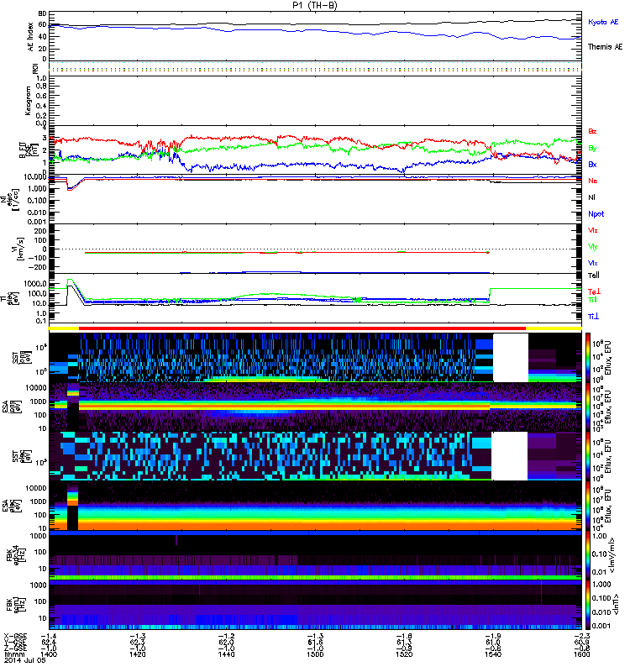This screenshot has height=672, width=630.
Task: Click the 80 tick on AE Index axis
Action: point(43,13)
